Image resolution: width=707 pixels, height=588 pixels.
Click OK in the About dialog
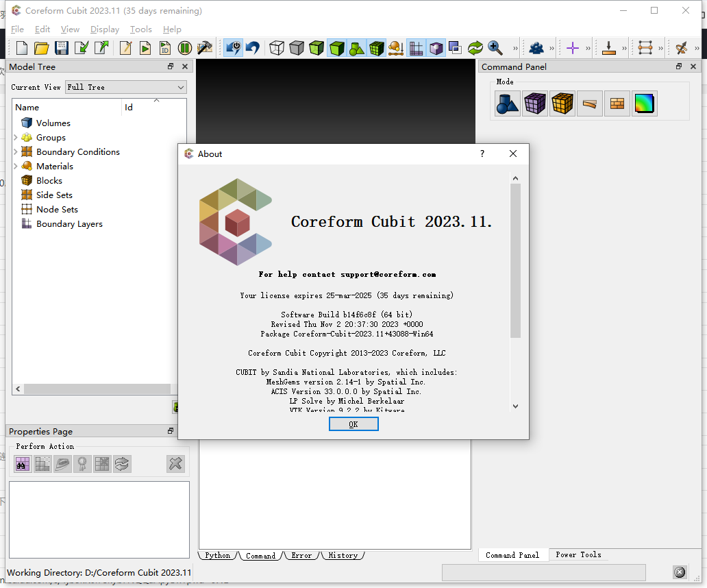point(353,424)
